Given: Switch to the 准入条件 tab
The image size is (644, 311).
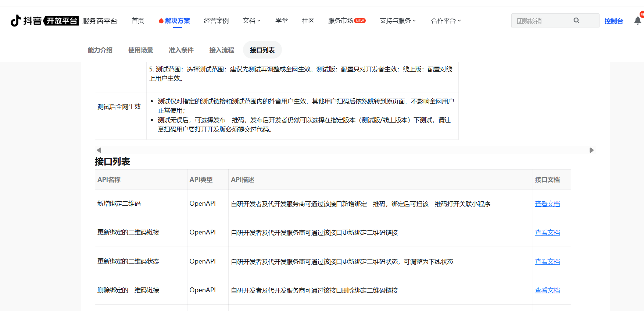Looking at the screenshot, I should pyautogui.click(x=181, y=50).
